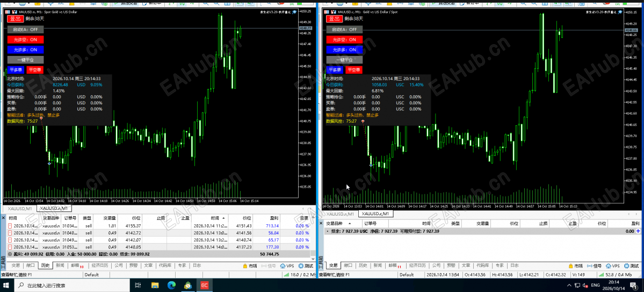This screenshot has height=292, width=644.
Task: Click red 平空单 button in right chart
Action: point(354,69)
